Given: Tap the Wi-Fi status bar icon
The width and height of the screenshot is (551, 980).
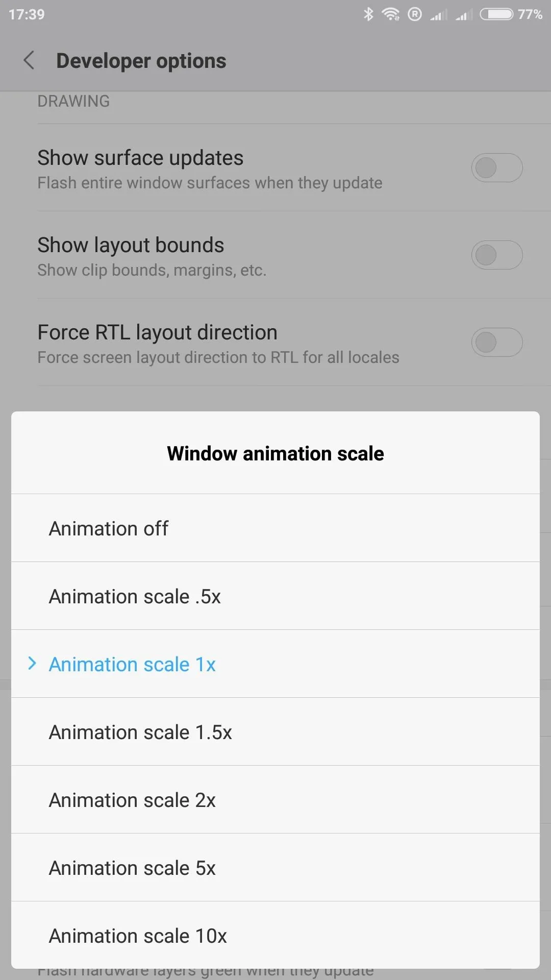Looking at the screenshot, I should (391, 14).
